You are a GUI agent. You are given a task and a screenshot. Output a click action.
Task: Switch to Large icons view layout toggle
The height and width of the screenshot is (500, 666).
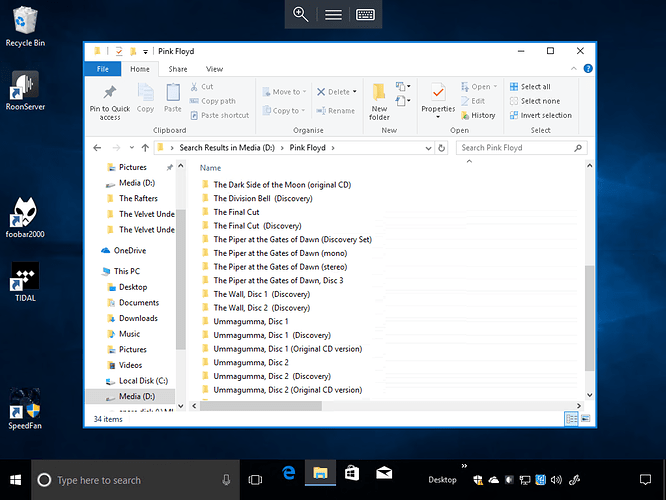coord(585,419)
